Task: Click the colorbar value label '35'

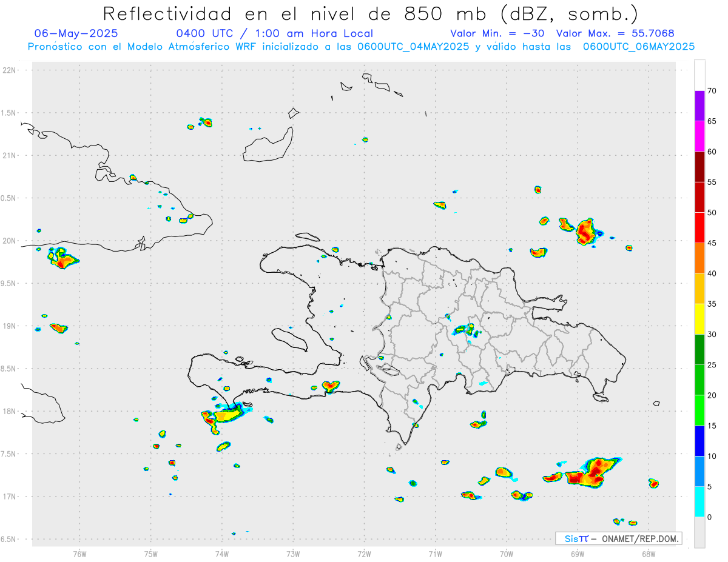Action: point(712,304)
